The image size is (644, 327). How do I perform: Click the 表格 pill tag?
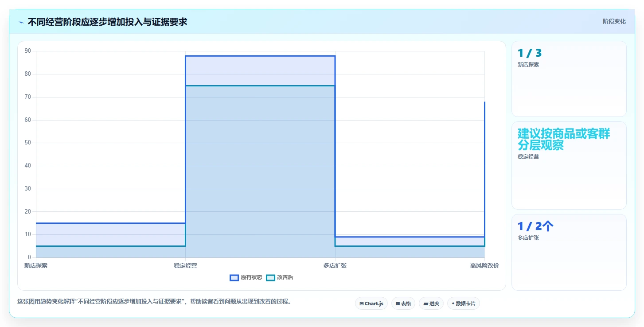pos(403,304)
